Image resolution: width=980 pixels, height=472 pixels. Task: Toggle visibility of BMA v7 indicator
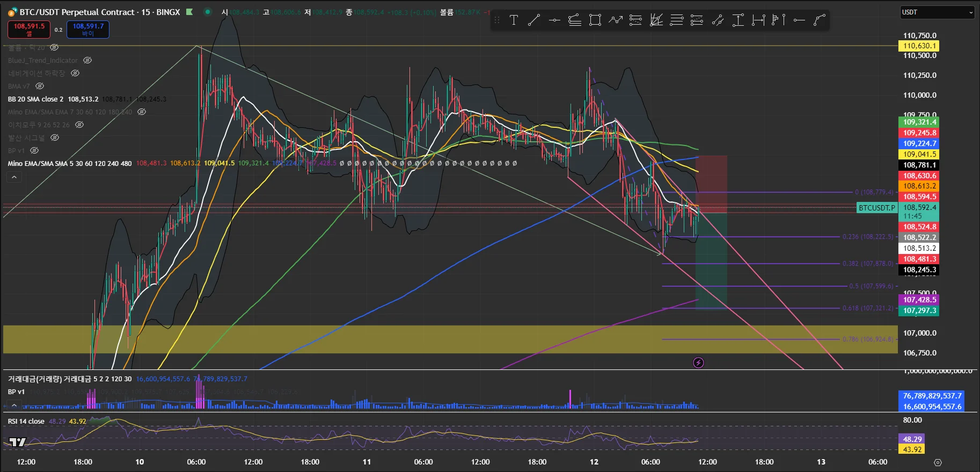coord(40,86)
